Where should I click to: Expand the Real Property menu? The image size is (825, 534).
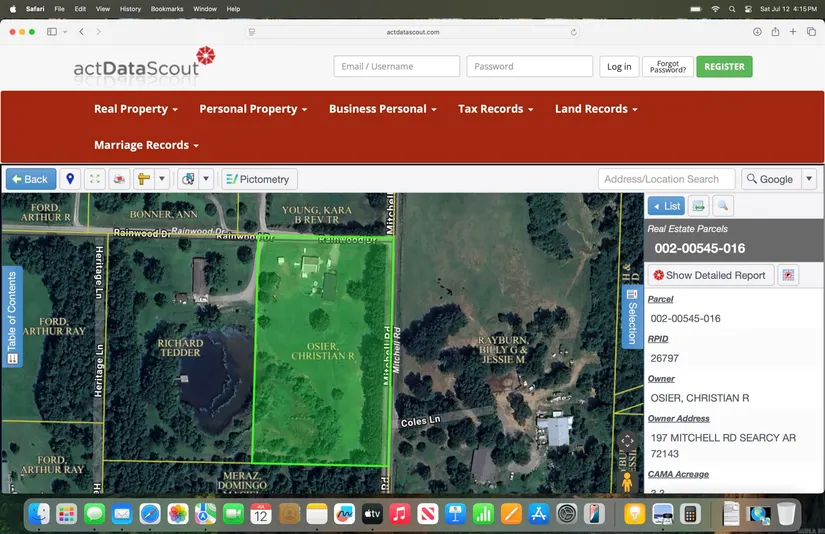136,109
